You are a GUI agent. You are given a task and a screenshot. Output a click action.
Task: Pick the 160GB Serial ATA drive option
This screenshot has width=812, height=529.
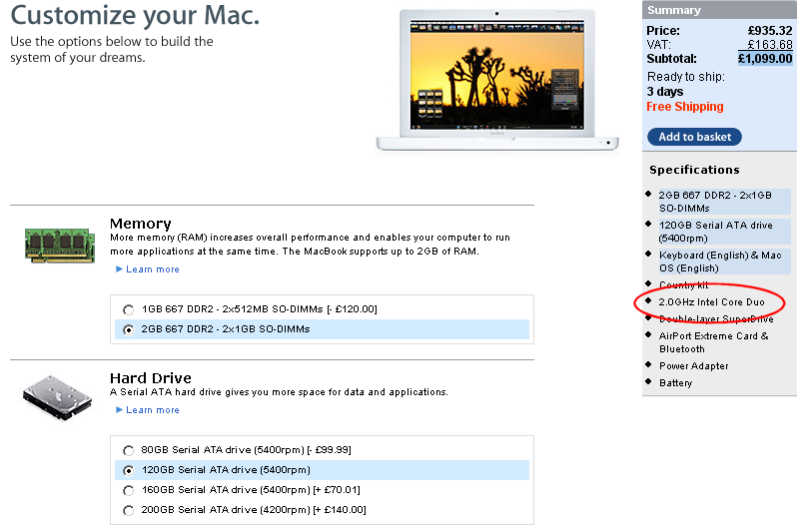pyautogui.click(x=128, y=490)
